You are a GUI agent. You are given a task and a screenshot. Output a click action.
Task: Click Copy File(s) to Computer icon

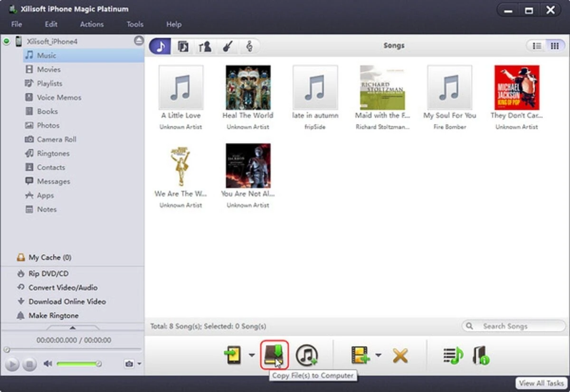click(275, 355)
